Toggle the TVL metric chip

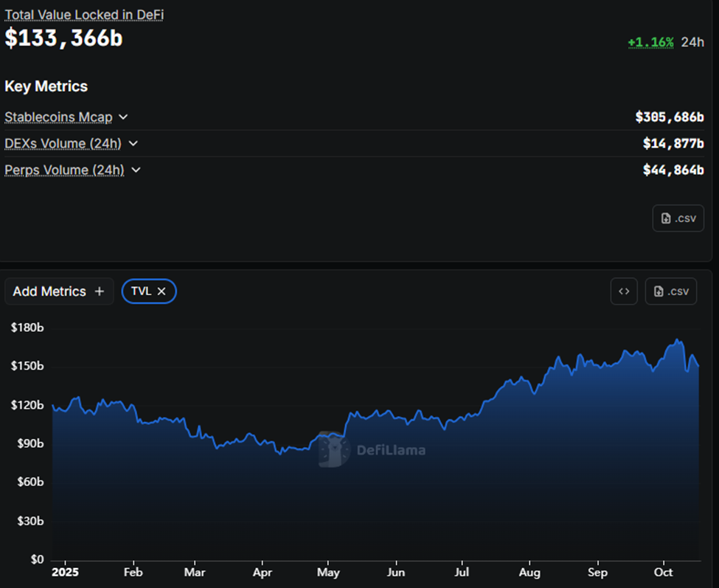click(x=141, y=291)
